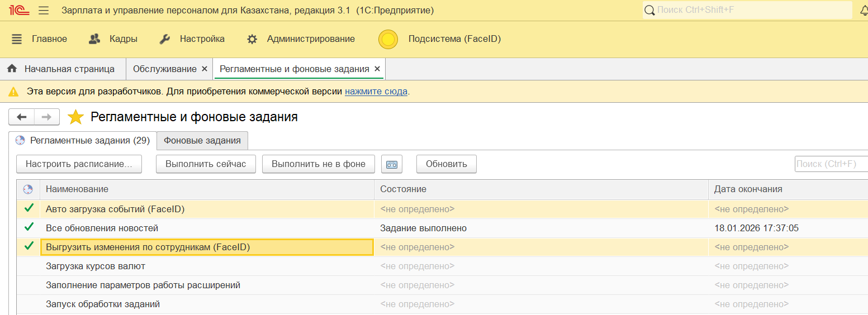868x315 pixels.
Task: Click the 1C logo icon
Action: (x=15, y=10)
